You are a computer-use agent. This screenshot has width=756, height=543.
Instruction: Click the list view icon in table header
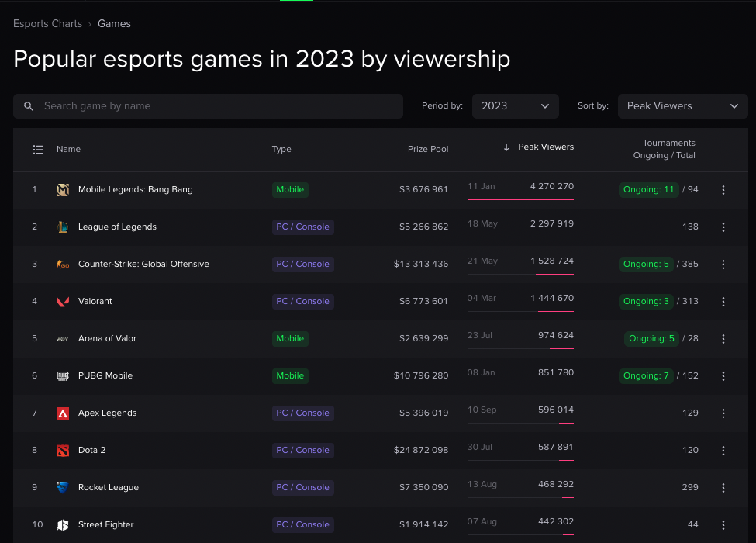(x=37, y=150)
